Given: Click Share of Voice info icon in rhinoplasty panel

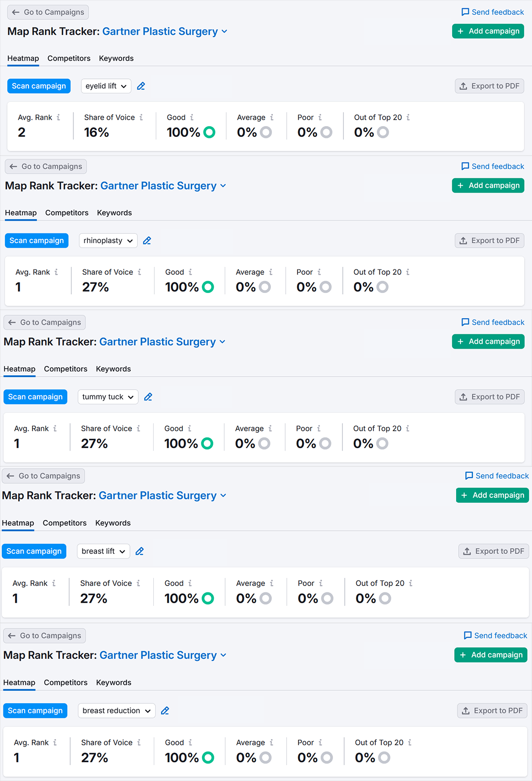Looking at the screenshot, I should (139, 272).
